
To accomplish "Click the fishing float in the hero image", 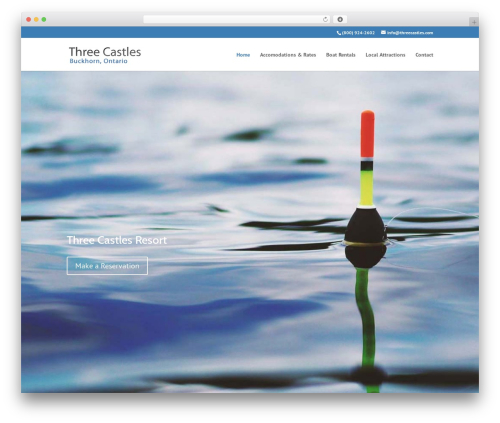I will click(x=366, y=187).
